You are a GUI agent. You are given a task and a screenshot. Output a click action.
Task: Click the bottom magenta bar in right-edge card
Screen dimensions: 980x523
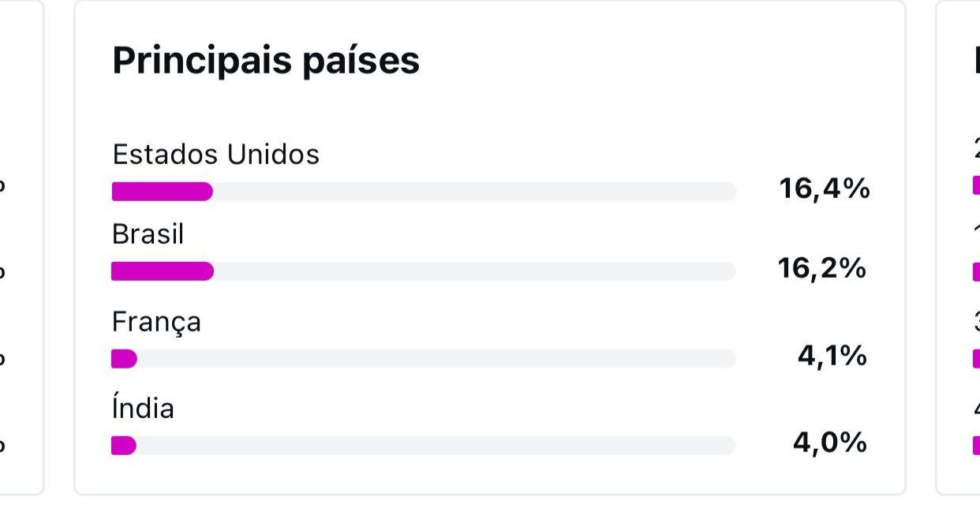(x=976, y=446)
